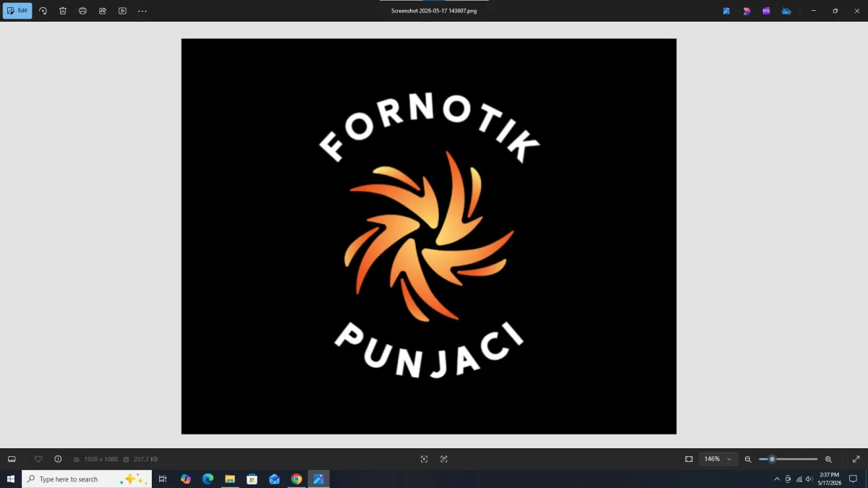Screen dimensions: 868x488
Task: Open Google Chrome from the taskbar
Action: pyautogui.click(x=297, y=479)
